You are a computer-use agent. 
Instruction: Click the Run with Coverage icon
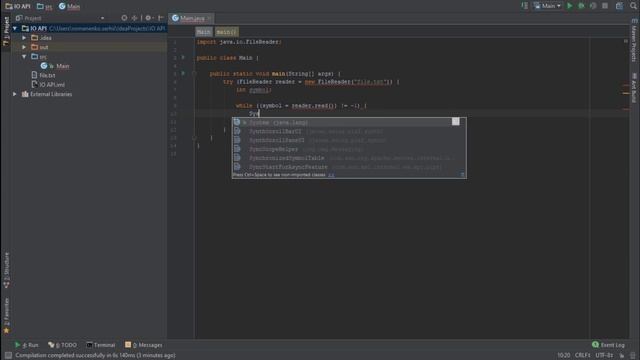click(x=593, y=6)
